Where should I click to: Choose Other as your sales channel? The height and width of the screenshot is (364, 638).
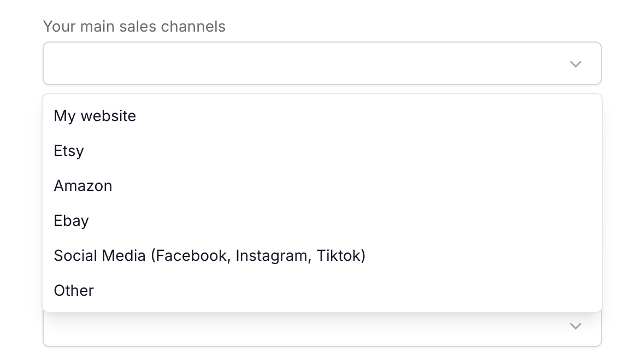[x=74, y=290]
